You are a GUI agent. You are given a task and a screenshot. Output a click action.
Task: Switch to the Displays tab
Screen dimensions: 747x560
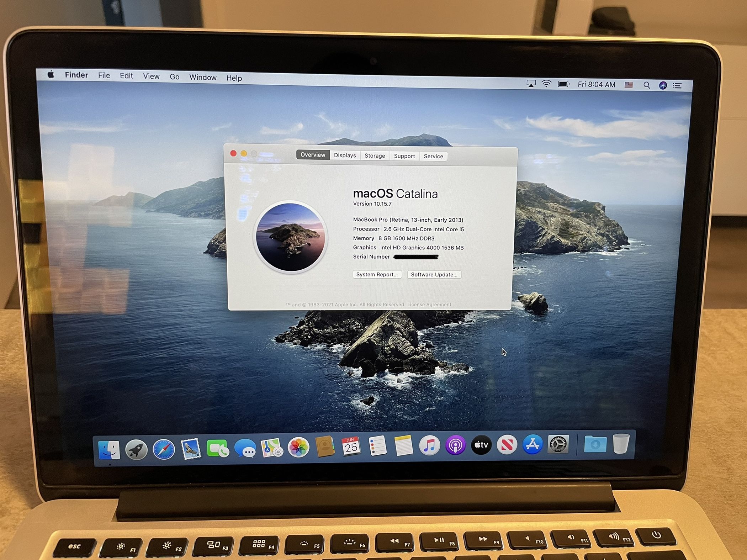345,155
